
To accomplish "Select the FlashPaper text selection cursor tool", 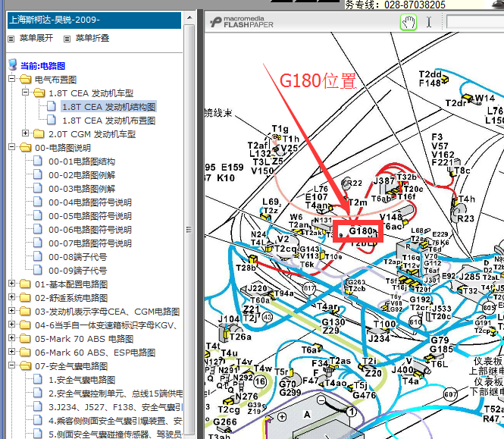I will (429, 23).
